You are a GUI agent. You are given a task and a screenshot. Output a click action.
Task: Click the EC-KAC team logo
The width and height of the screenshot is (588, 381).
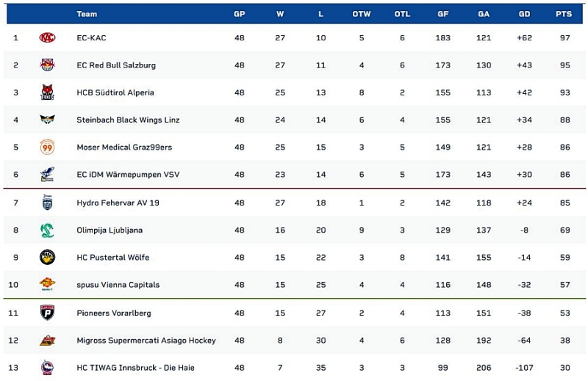(x=47, y=37)
